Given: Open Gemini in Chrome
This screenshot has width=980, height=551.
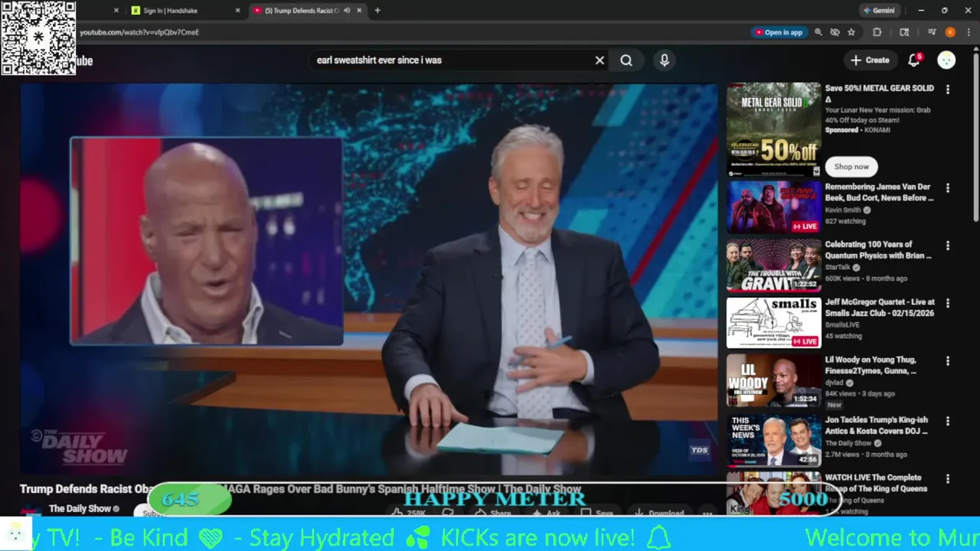Looking at the screenshot, I should [879, 11].
